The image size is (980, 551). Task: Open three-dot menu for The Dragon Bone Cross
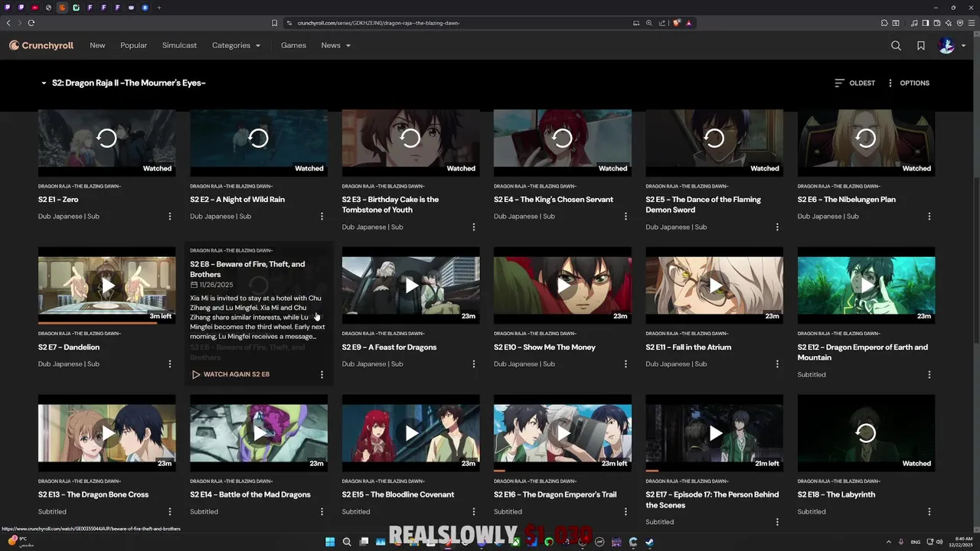coord(170,511)
